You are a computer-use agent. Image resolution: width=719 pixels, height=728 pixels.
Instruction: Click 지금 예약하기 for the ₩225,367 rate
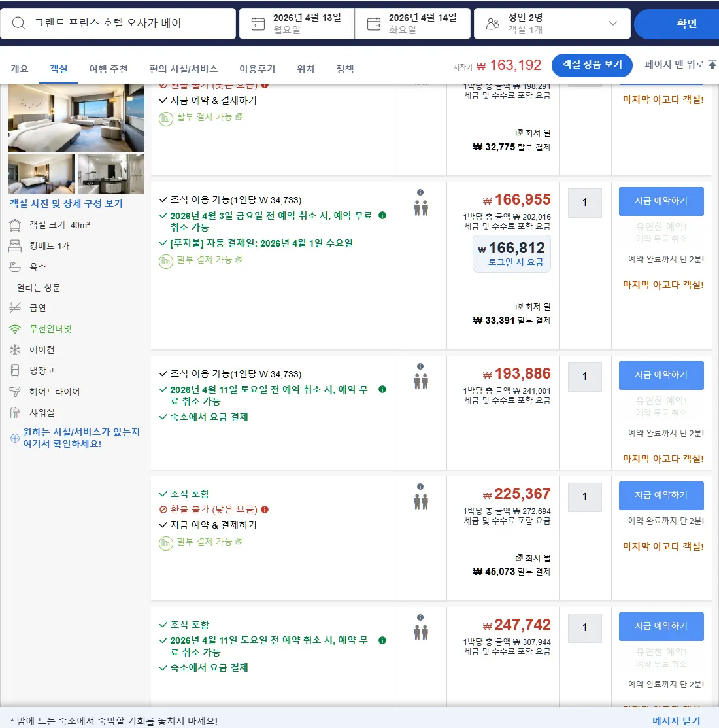tap(661, 495)
